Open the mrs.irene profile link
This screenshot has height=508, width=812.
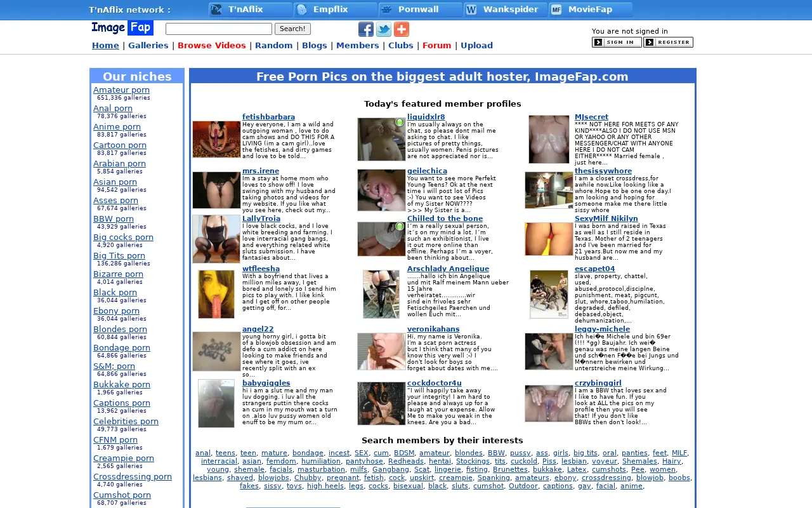[x=261, y=171]
